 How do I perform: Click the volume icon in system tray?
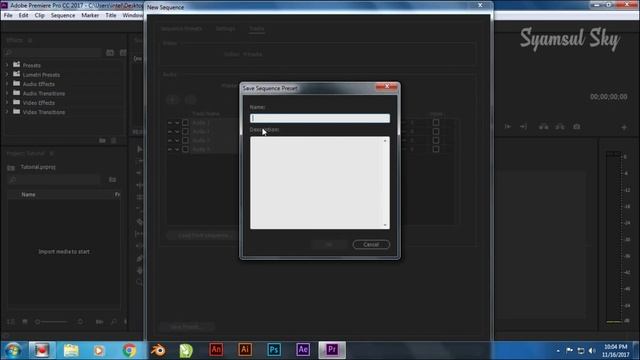tap(592, 351)
